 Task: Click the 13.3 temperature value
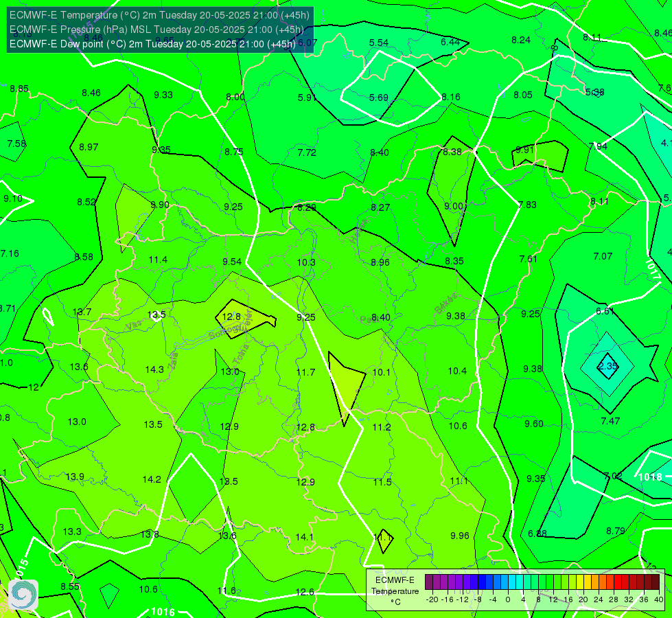coord(72,531)
